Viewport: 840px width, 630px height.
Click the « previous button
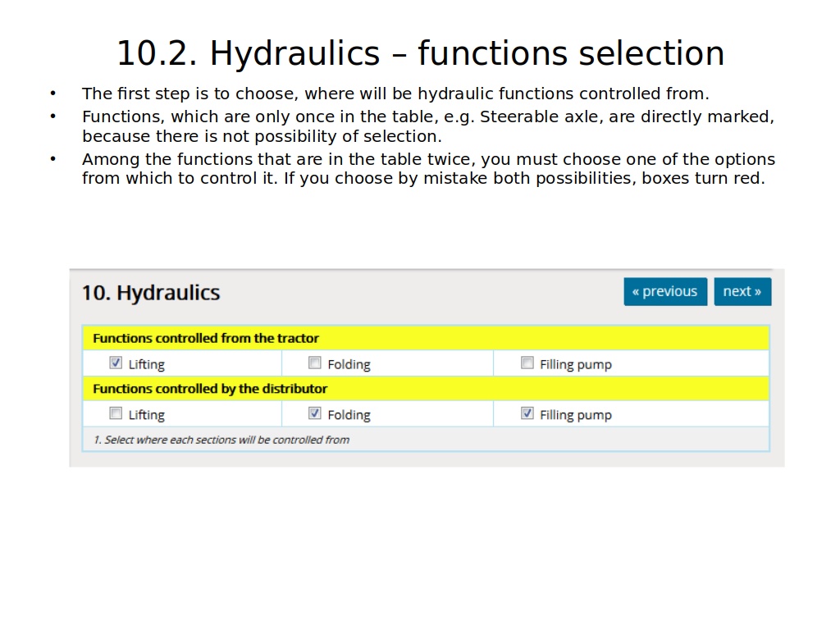(x=664, y=291)
